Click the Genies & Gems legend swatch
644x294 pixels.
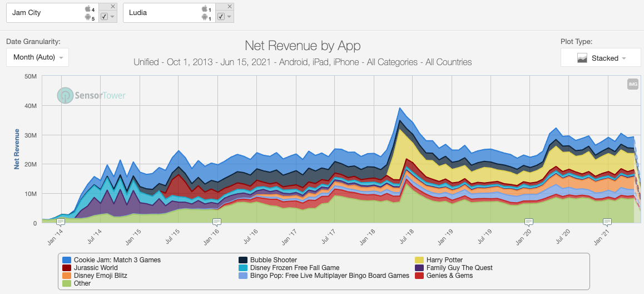(x=419, y=276)
